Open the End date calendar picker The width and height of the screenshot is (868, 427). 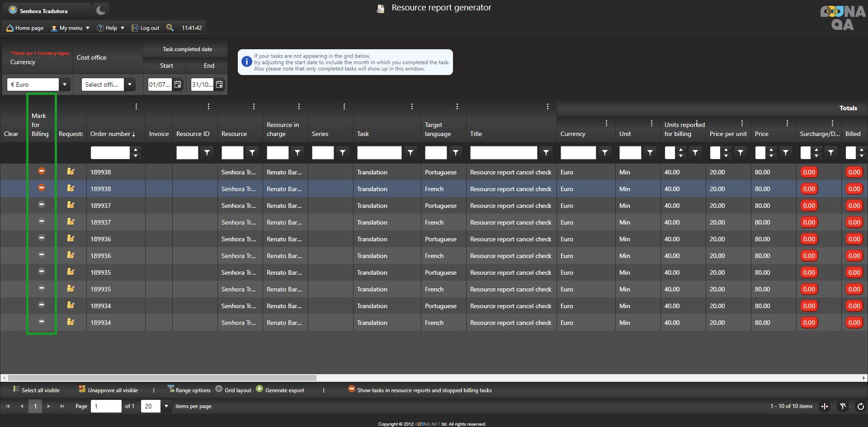[x=219, y=84]
